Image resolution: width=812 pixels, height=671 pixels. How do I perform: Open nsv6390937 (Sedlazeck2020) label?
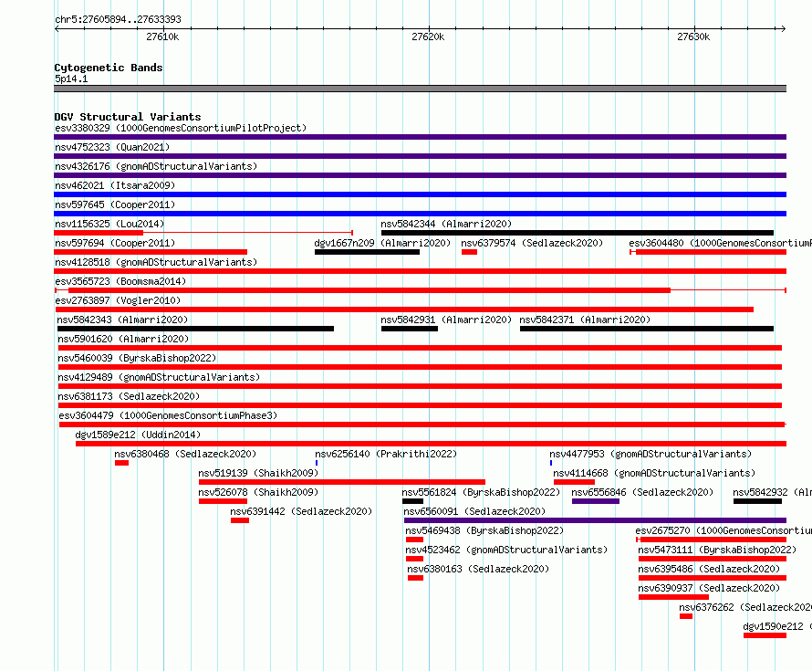[708, 588]
